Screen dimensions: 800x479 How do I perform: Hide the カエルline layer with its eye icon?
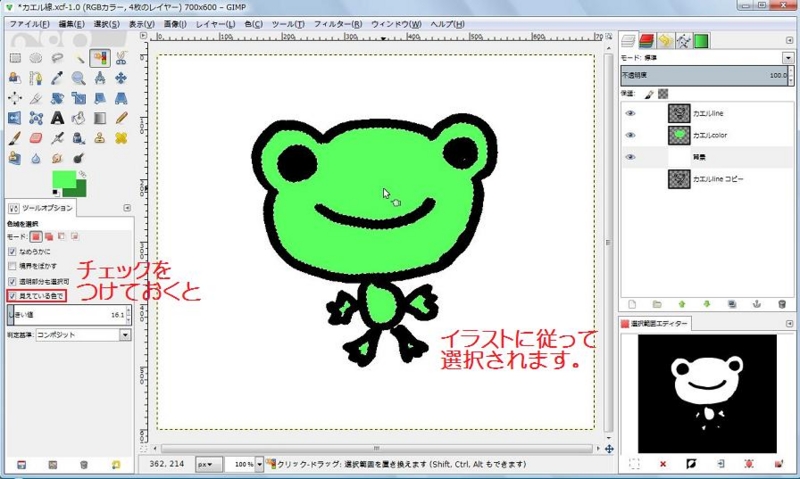click(631, 113)
